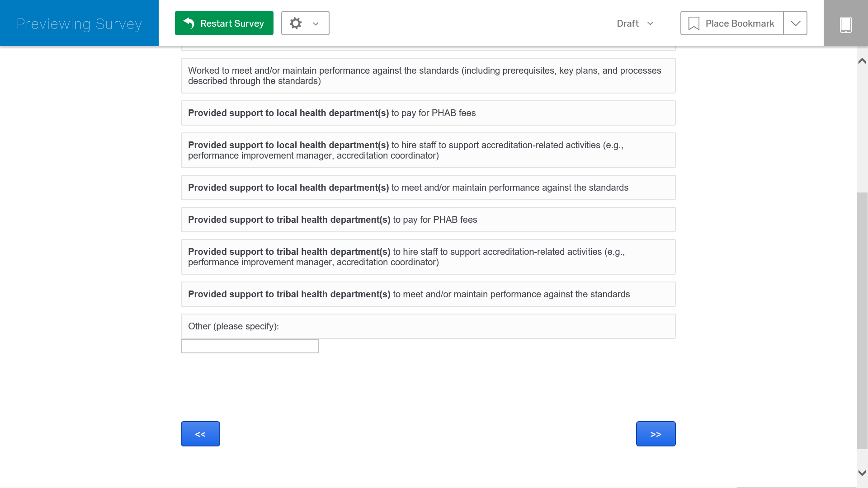This screenshot has height=488, width=868.
Task: Click the Other specify text input field
Action: 250,346
